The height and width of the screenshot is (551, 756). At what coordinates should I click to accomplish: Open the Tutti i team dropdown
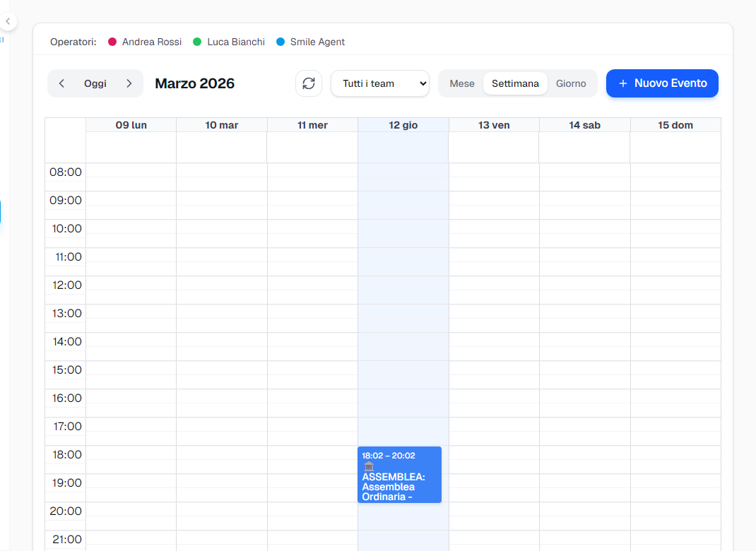[380, 83]
